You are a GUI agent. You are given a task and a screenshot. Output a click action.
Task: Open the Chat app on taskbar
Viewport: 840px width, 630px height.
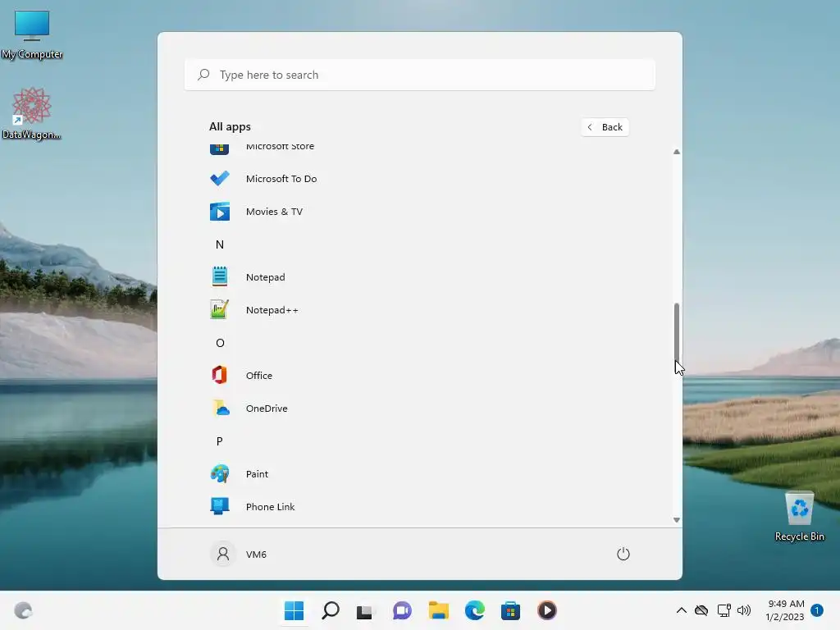[x=402, y=610]
